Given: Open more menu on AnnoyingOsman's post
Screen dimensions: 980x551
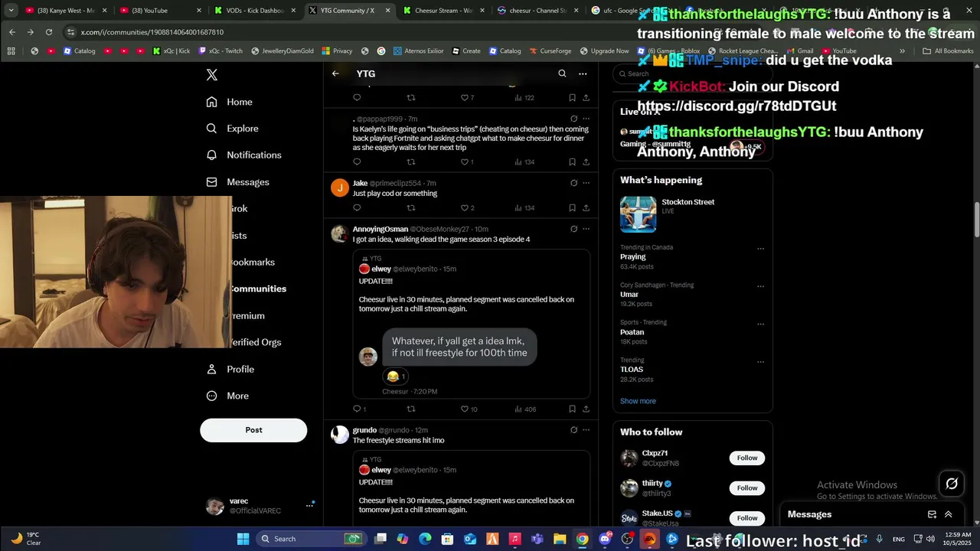Looking at the screenshot, I should pyautogui.click(x=586, y=229).
